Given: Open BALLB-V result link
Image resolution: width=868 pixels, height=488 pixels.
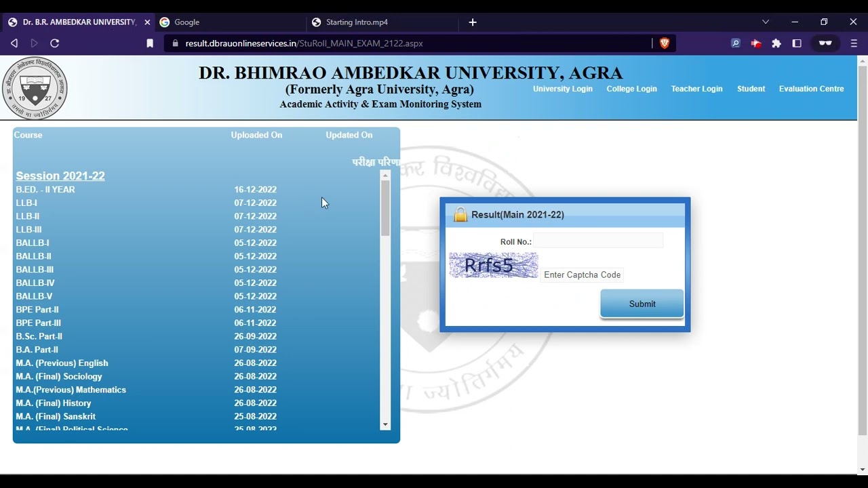Looking at the screenshot, I should pos(34,296).
